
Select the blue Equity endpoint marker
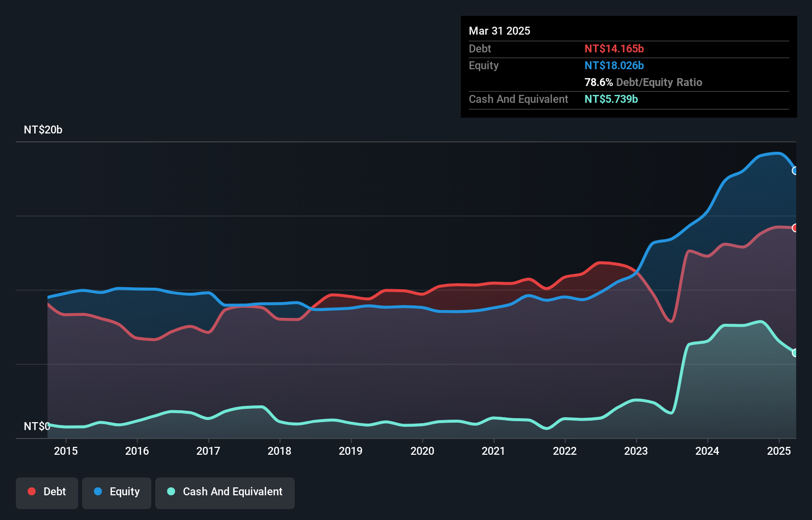(795, 171)
